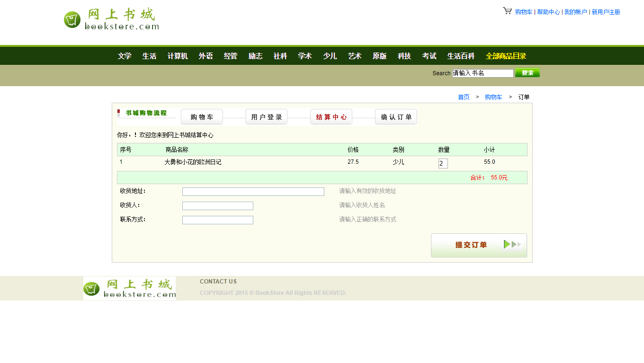Click the 网上书城 logo at top left
The image size is (644, 363).
coord(111,19)
